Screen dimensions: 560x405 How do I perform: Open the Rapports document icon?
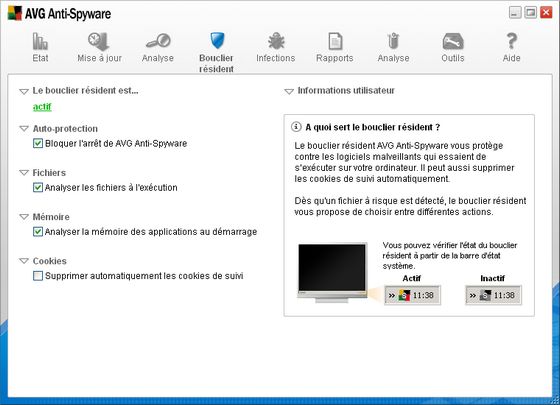point(335,41)
